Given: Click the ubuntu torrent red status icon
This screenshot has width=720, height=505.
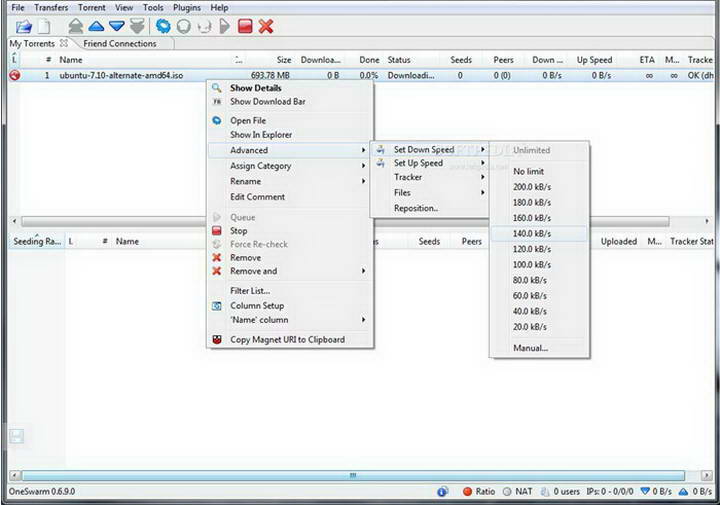Looking at the screenshot, I should pos(15,75).
